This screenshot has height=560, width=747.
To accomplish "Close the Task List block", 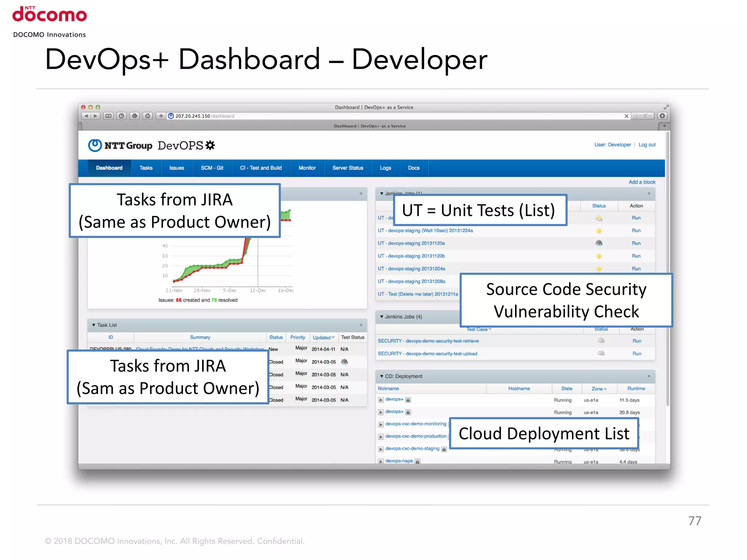I will coord(361,325).
